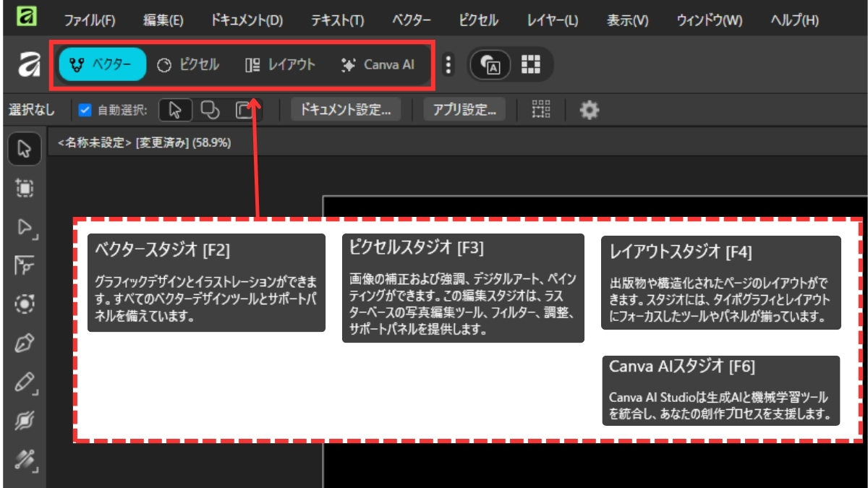Click the gear settings icon in context toolbar

point(590,110)
